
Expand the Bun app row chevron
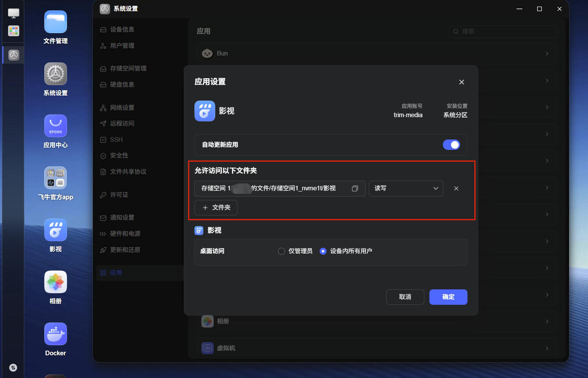pyautogui.click(x=547, y=54)
